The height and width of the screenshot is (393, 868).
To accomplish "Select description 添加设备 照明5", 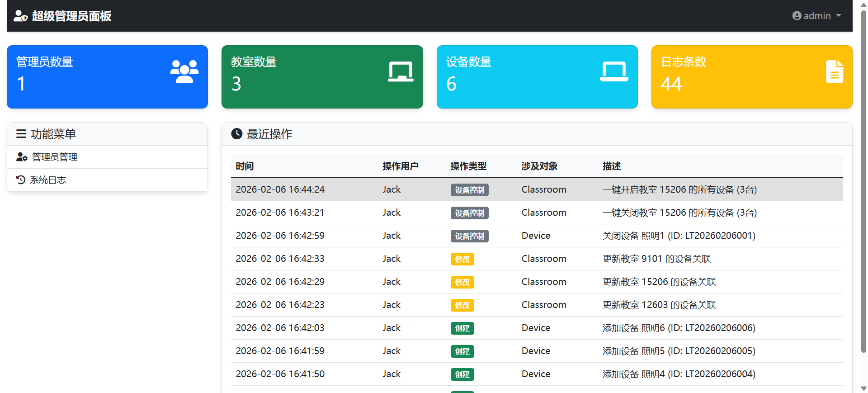I will (679, 351).
